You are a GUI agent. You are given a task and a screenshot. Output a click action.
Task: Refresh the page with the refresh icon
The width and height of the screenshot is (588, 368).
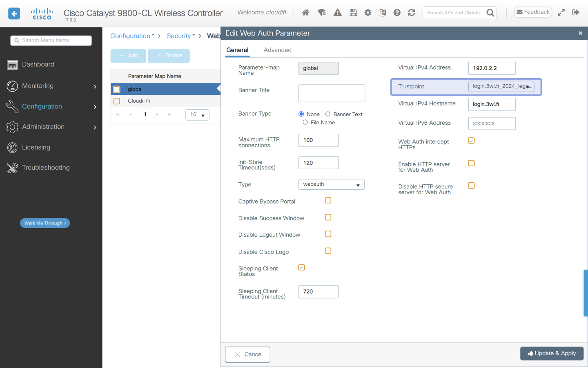click(411, 12)
